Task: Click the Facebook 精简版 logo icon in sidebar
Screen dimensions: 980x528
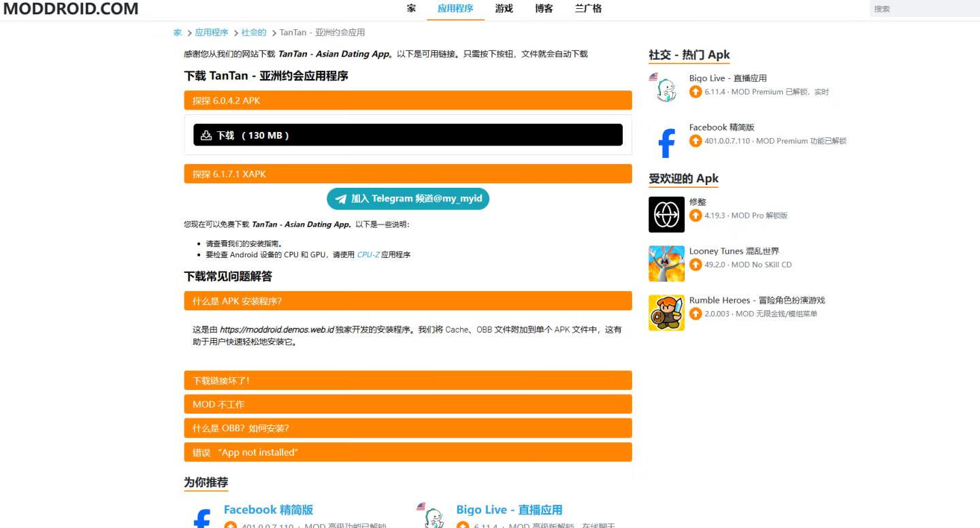Action: [x=666, y=142]
